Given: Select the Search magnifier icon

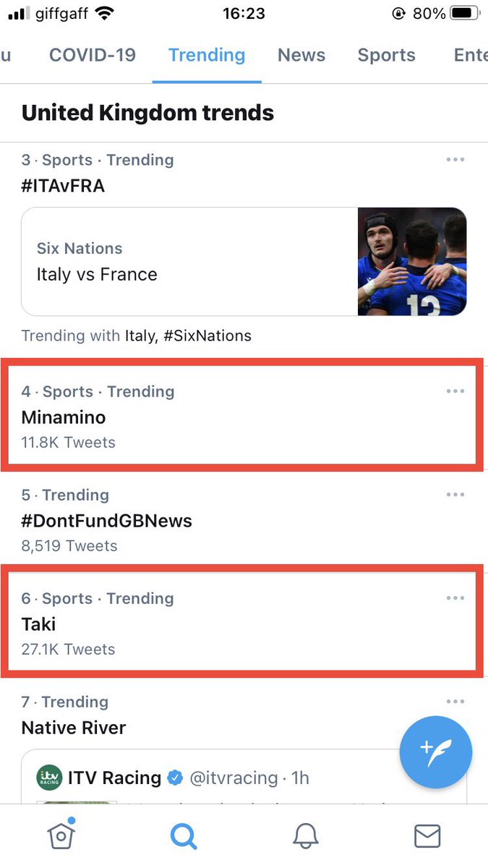Looking at the screenshot, I should (183, 835).
